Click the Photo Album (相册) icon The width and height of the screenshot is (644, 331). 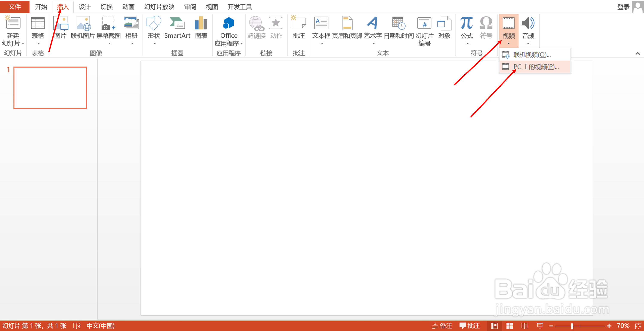point(131,23)
